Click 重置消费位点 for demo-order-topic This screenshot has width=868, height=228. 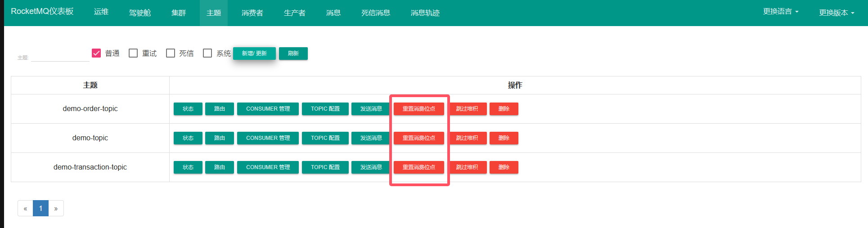(418, 109)
